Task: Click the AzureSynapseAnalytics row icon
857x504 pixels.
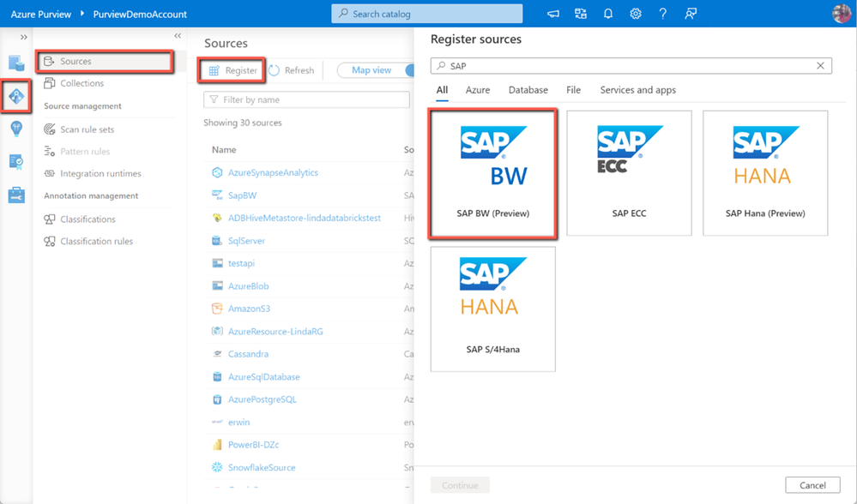Action: coord(217,172)
